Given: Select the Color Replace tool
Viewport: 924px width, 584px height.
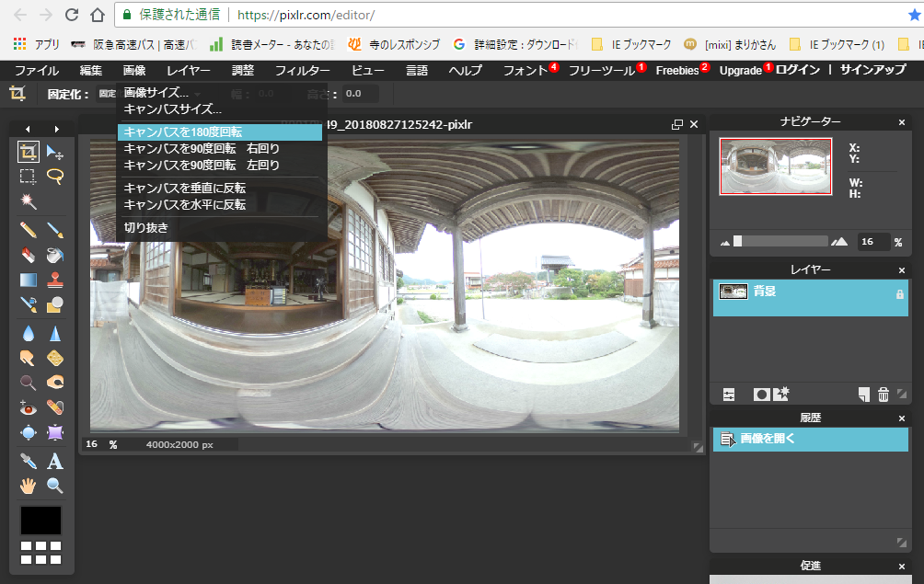Looking at the screenshot, I should click(x=28, y=303).
